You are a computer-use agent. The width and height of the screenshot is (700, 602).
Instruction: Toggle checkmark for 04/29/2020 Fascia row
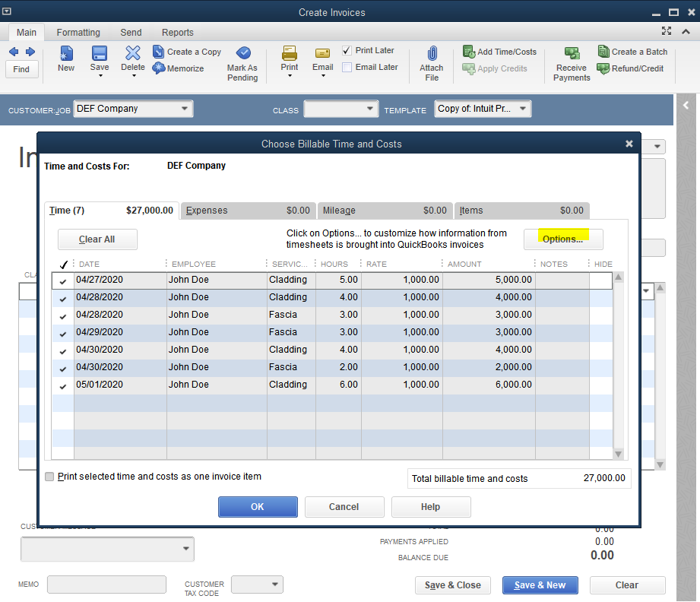point(63,334)
